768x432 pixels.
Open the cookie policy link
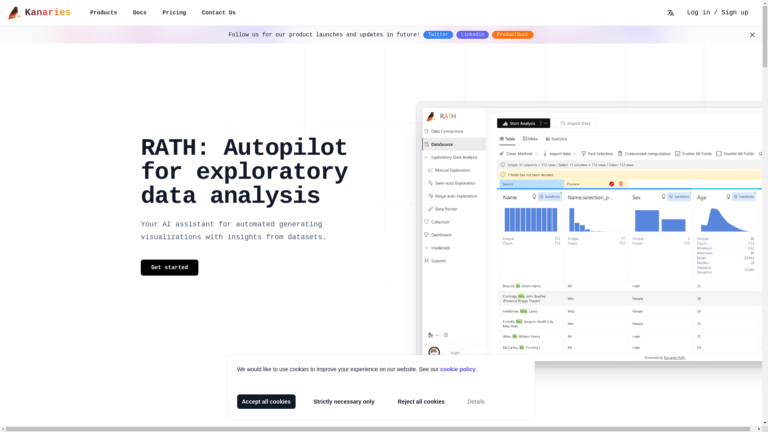(457, 369)
